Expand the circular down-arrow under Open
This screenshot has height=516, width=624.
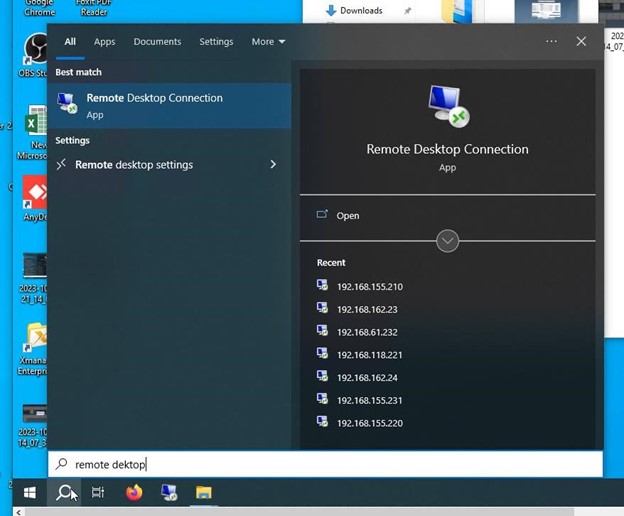coord(447,241)
